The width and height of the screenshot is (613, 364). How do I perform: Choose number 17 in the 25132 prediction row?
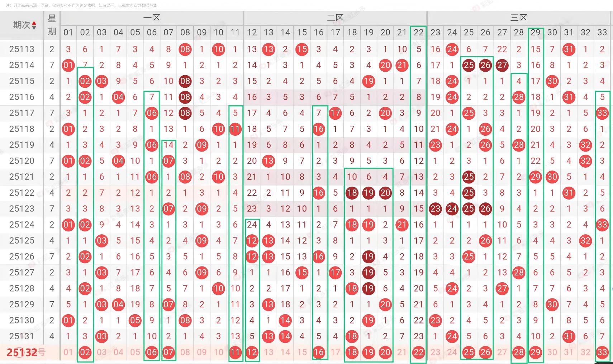[x=335, y=352]
